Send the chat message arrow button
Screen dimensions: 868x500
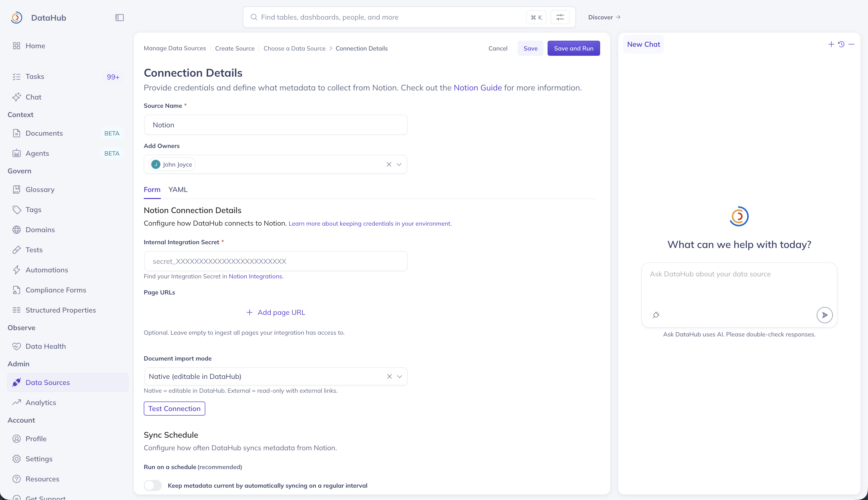coord(824,315)
